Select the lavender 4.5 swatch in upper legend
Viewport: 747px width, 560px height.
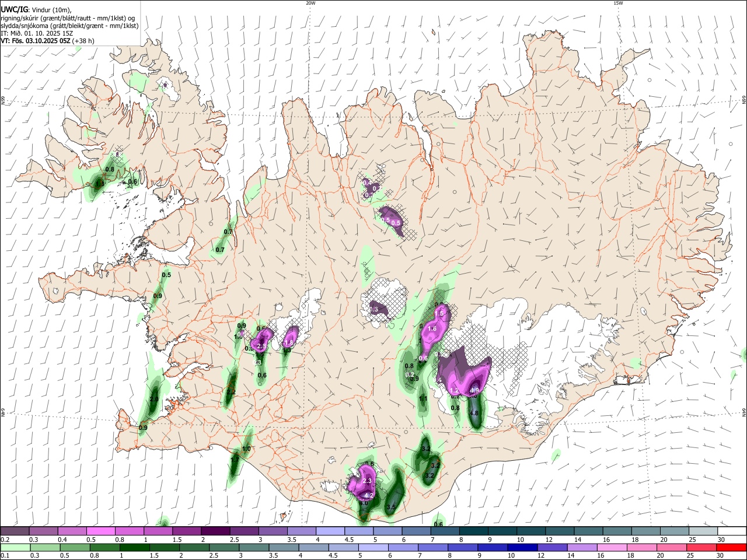pos(358,531)
